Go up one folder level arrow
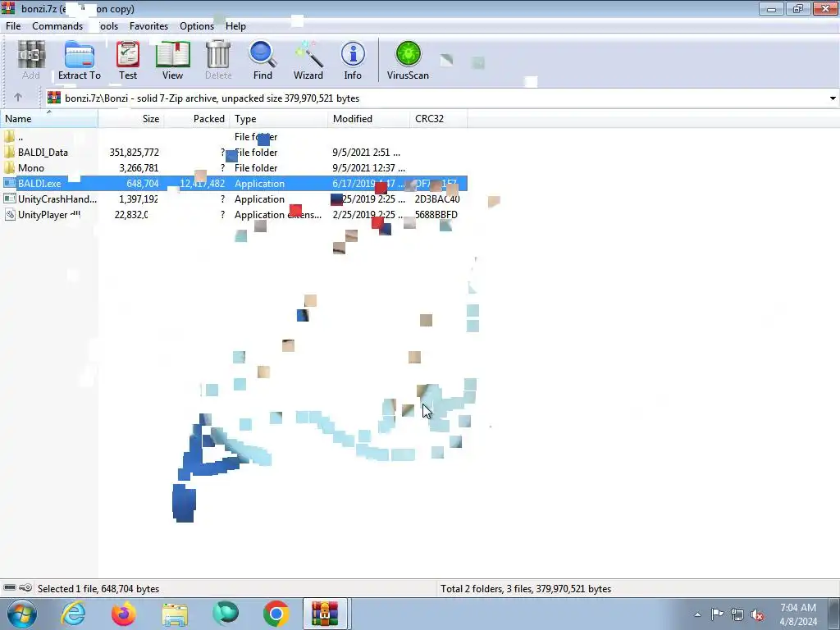The image size is (840, 630). point(18,98)
